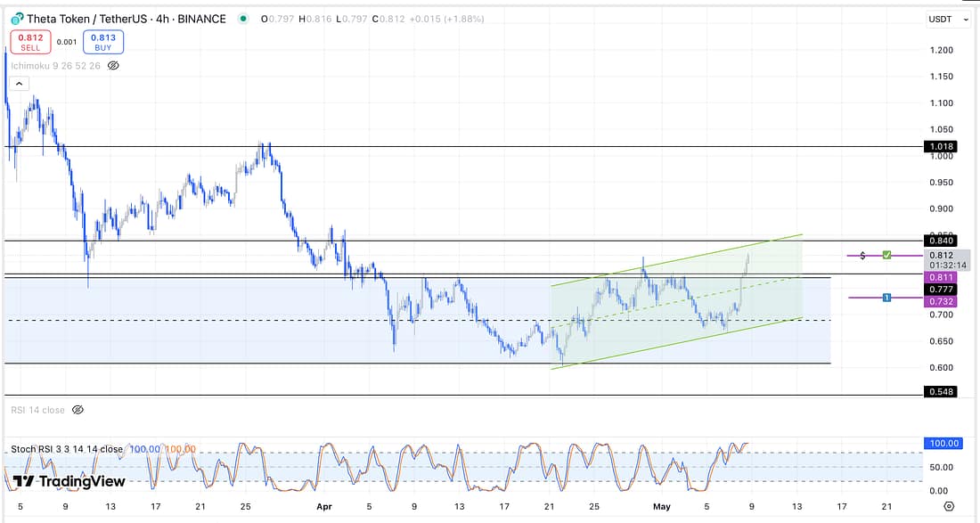980x523 pixels.
Task: Click the 0.548 support level price label
Action: pyautogui.click(x=941, y=392)
